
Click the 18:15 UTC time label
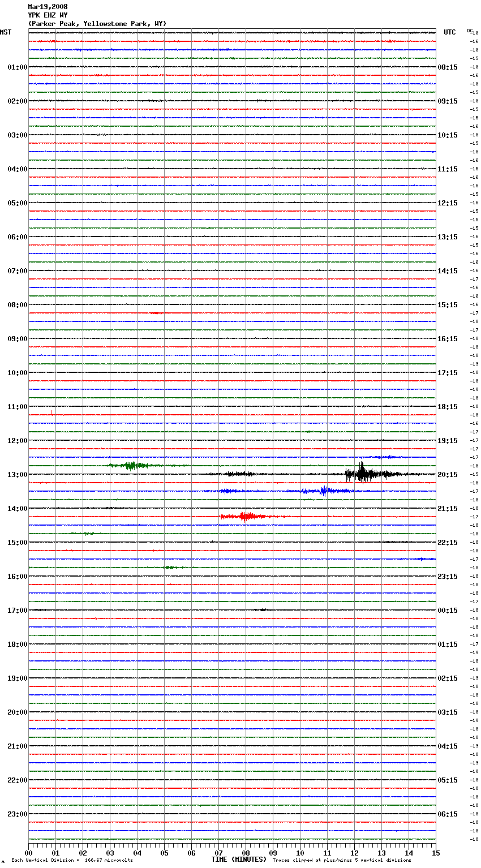448,407
